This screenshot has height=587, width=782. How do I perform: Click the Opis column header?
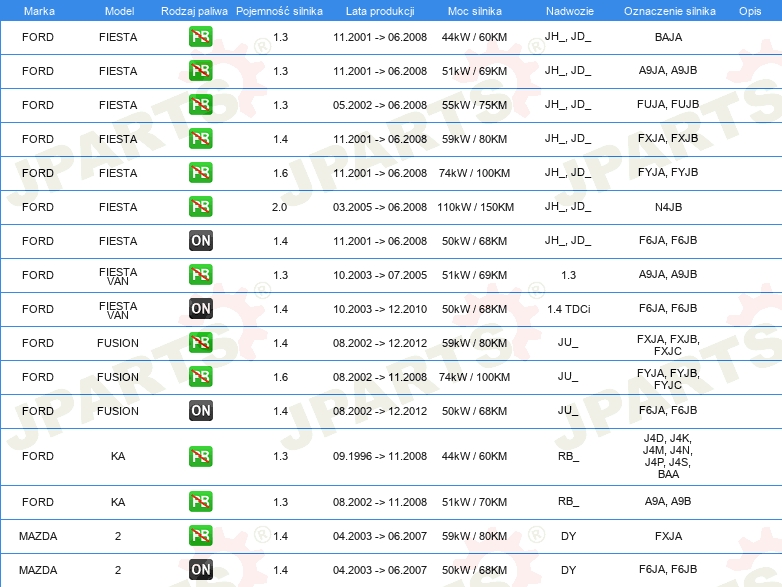750,11
